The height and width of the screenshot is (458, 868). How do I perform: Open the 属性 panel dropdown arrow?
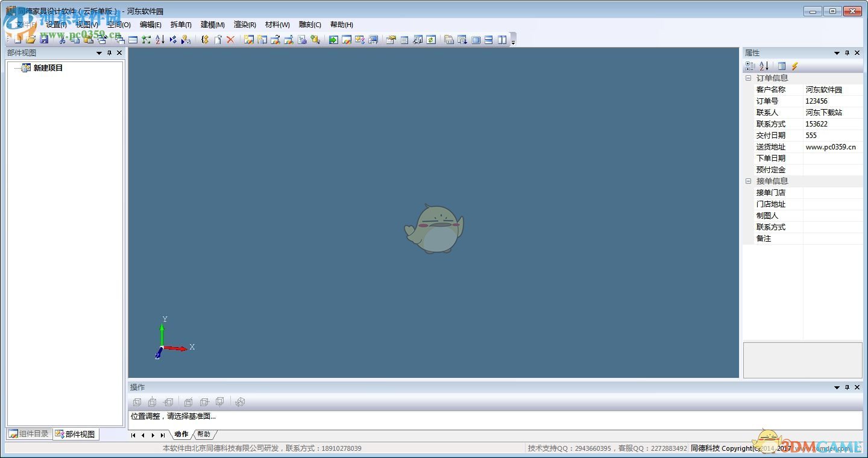pos(837,53)
